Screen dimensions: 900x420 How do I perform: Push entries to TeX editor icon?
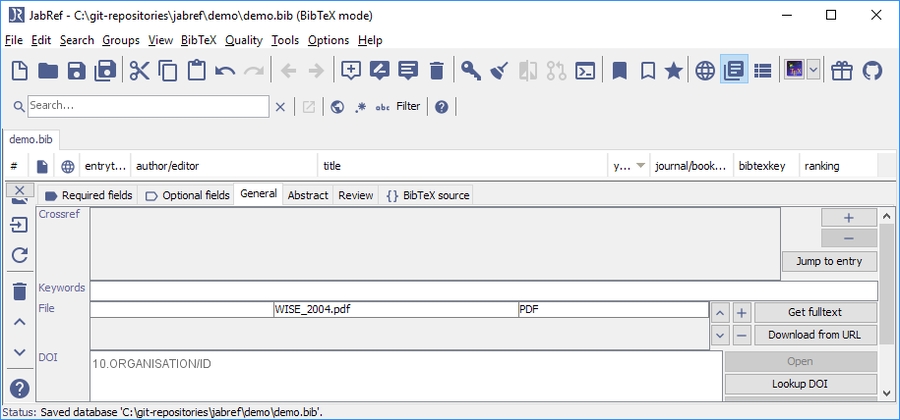[x=795, y=70]
